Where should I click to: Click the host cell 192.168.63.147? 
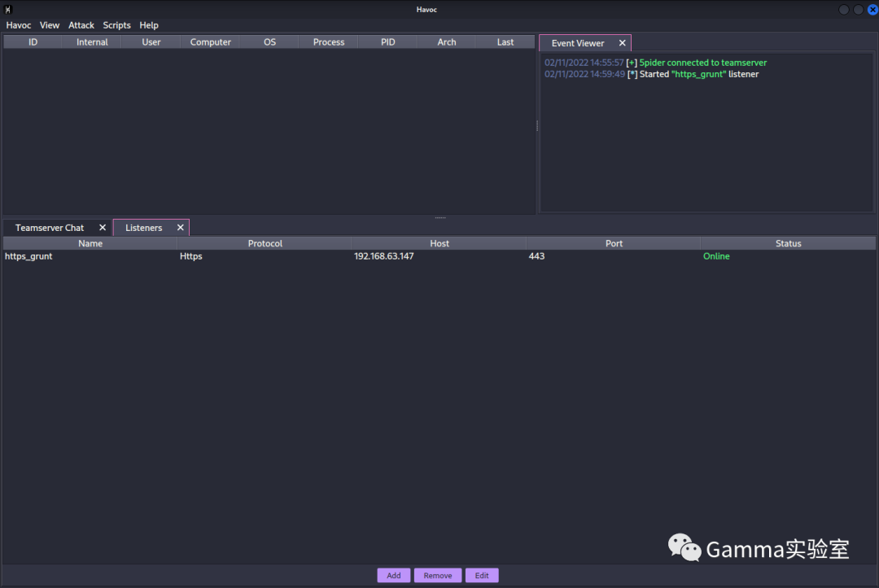click(384, 256)
